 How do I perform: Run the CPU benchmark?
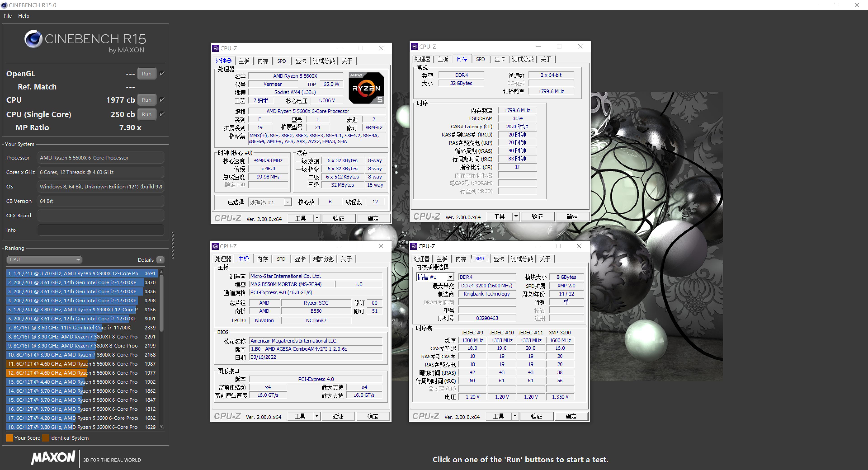coord(146,100)
